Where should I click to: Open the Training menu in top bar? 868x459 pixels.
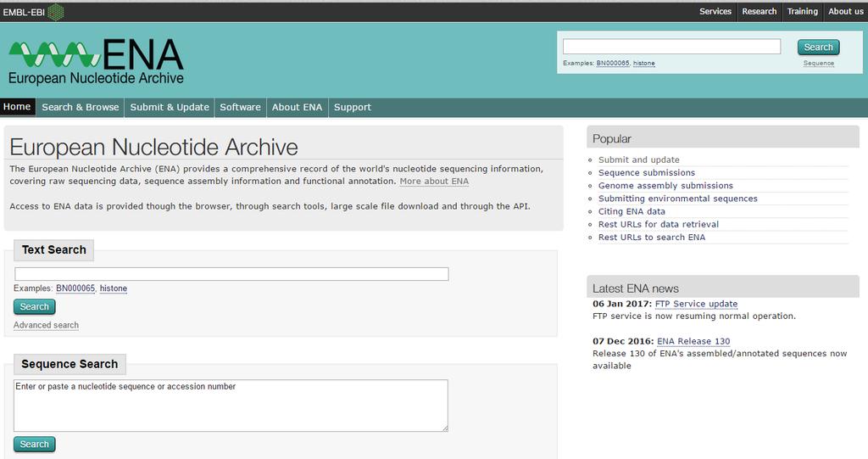802,12
